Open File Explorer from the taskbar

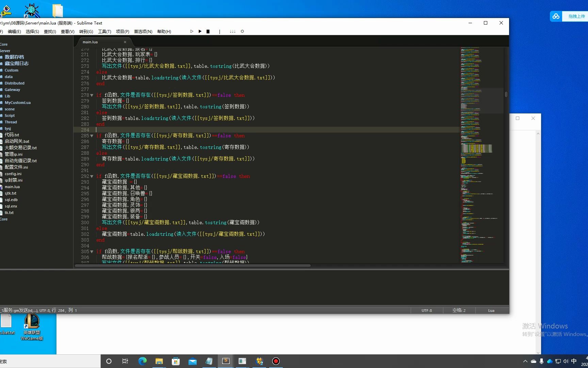pos(159,361)
